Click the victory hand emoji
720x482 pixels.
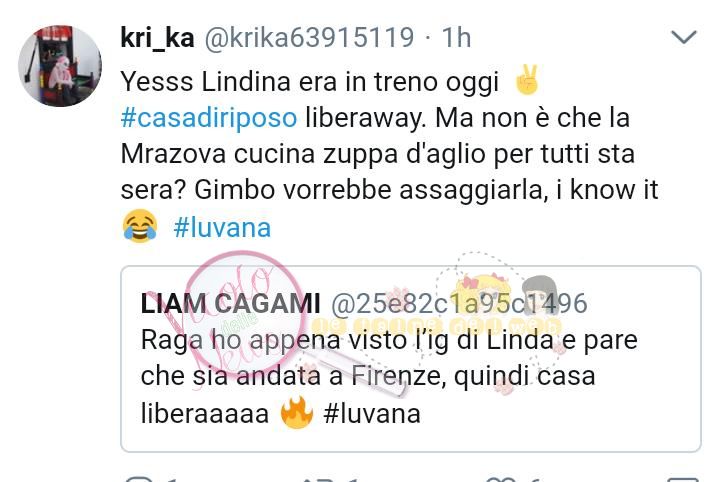(527, 80)
